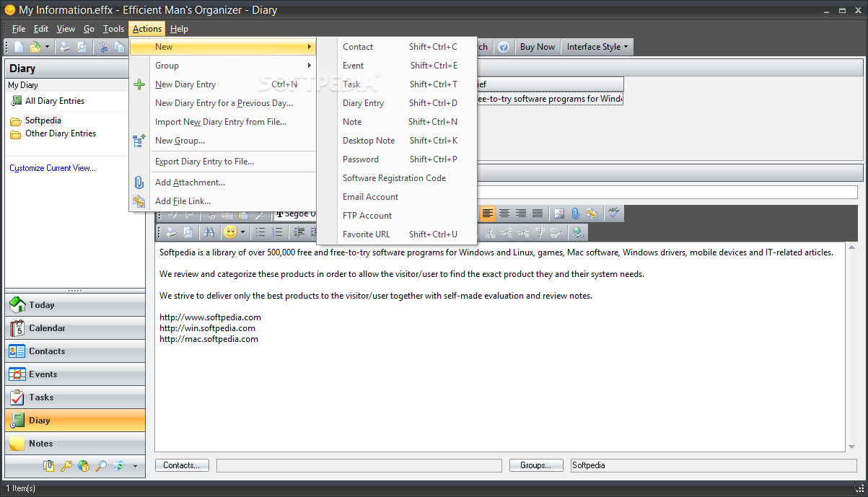868x497 pixels.
Task: Click the file link icon in editor toolbar
Action: pos(592,214)
